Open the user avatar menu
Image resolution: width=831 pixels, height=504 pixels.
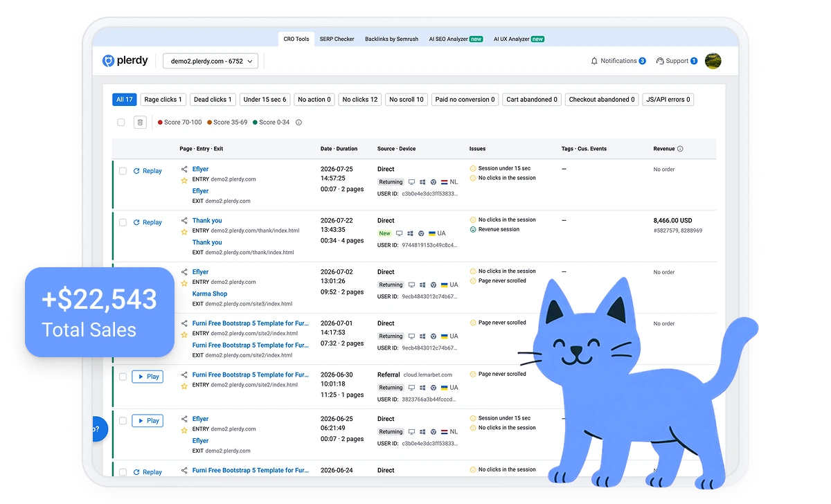coord(713,61)
